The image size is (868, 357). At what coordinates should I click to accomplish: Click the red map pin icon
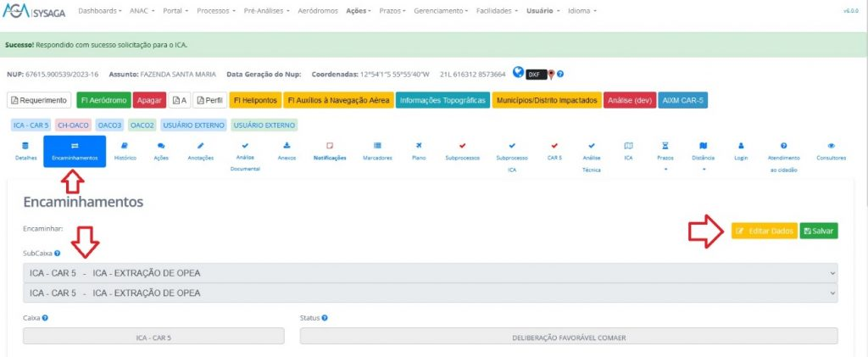click(550, 75)
